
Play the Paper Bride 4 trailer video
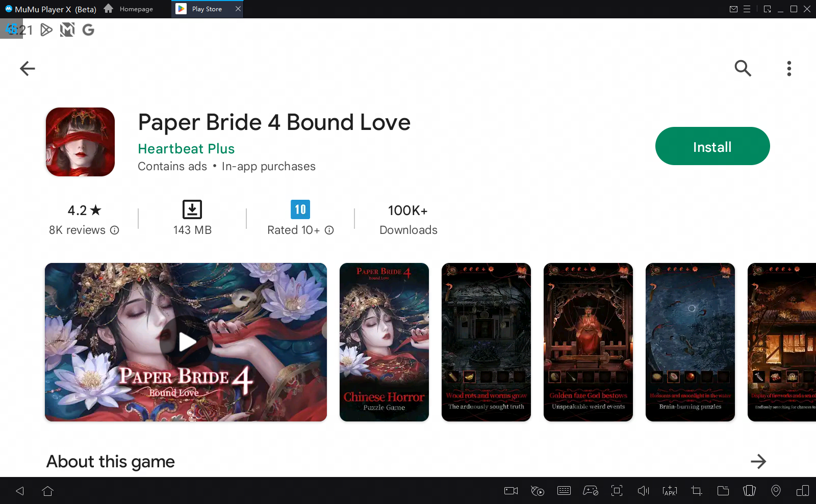pyautogui.click(x=186, y=342)
